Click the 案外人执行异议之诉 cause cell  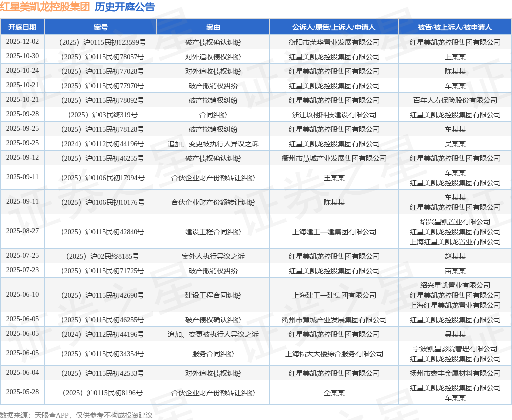tap(213, 256)
